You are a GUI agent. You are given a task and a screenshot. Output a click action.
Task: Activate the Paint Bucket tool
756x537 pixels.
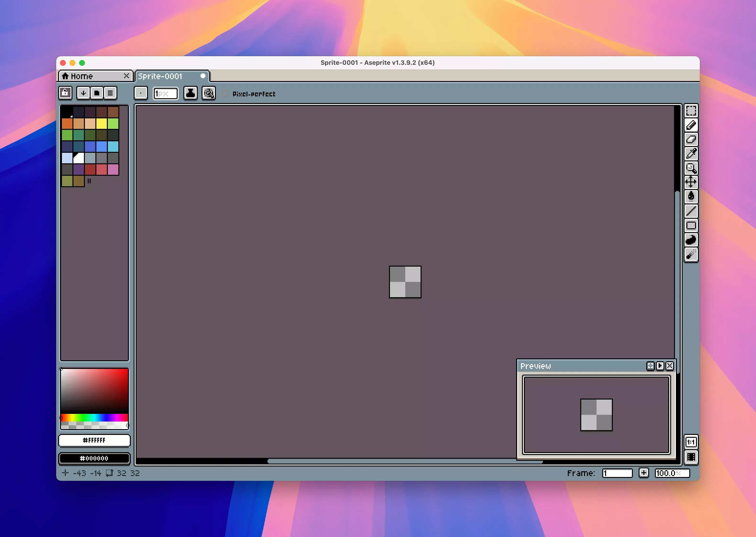point(691,197)
